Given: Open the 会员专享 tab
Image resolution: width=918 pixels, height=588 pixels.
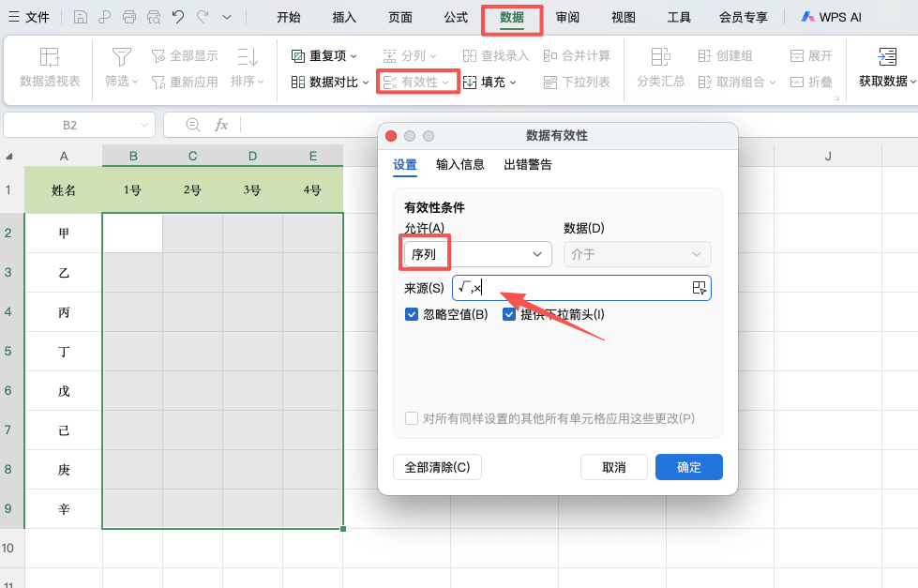Looking at the screenshot, I should click(x=743, y=18).
